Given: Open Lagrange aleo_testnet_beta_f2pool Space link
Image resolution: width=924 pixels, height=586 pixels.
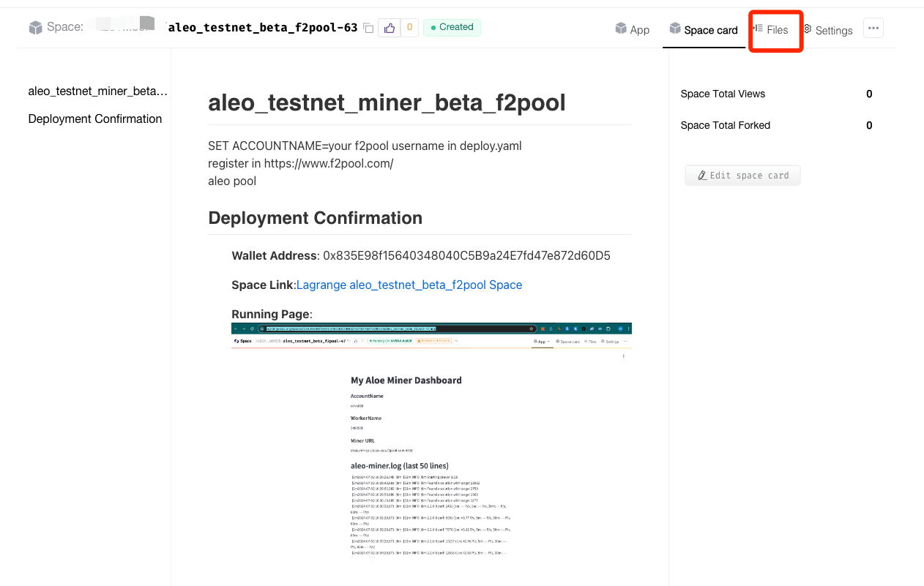Looking at the screenshot, I should coord(409,285).
